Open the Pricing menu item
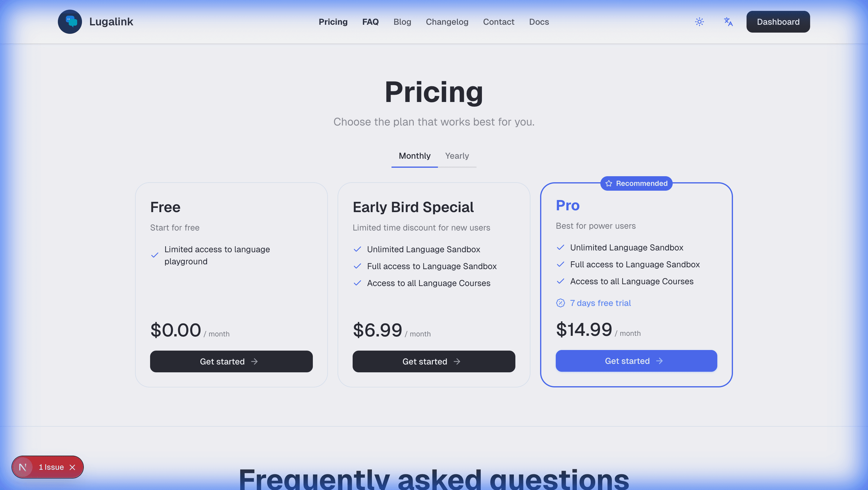Screen dimensions: 868x490 (x=333, y=22)
